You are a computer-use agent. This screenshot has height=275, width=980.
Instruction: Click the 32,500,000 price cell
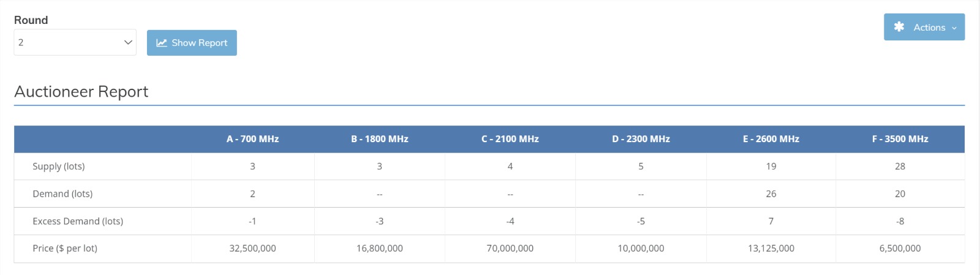click(252, 248)
